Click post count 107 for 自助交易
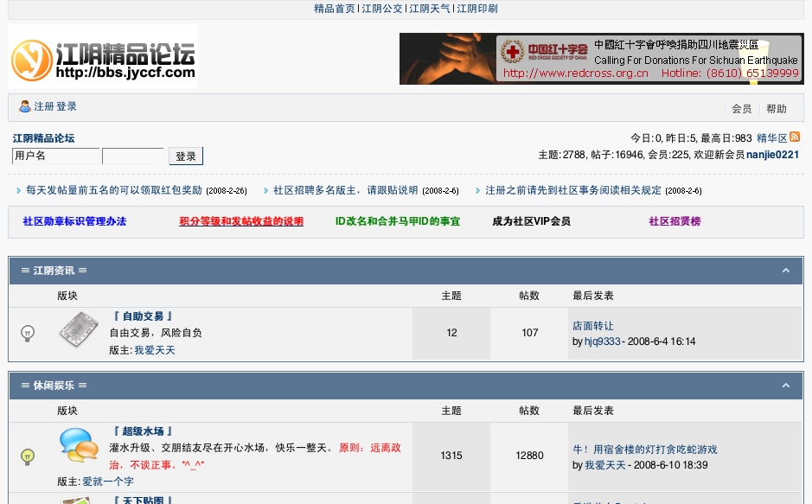812x504 pixels. point(530,333)
